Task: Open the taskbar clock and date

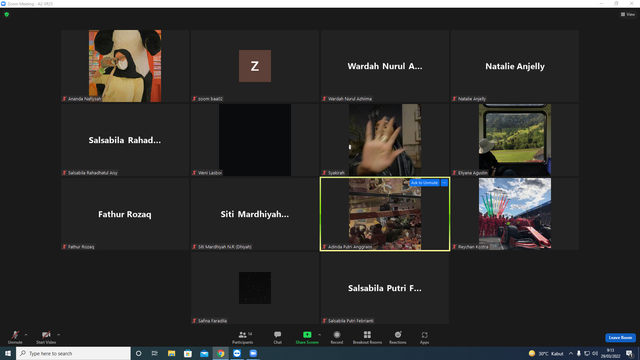Action: pyautogui.click(x=611, y=353)
